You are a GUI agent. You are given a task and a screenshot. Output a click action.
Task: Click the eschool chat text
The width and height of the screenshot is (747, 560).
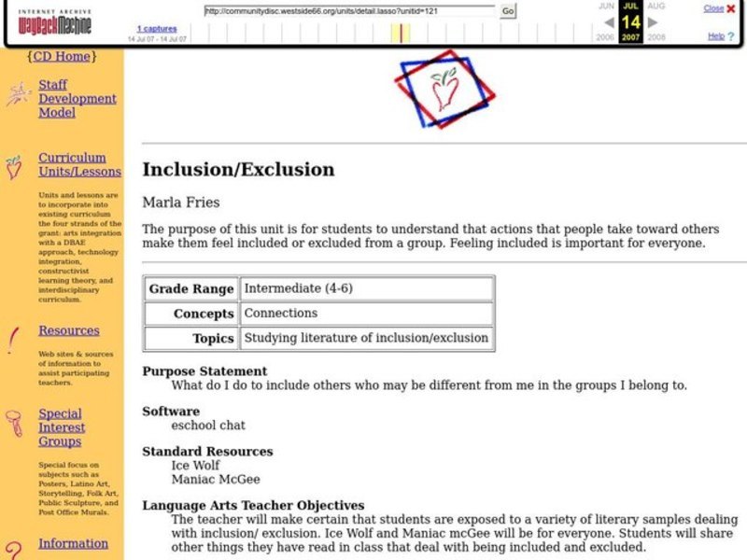208,426
